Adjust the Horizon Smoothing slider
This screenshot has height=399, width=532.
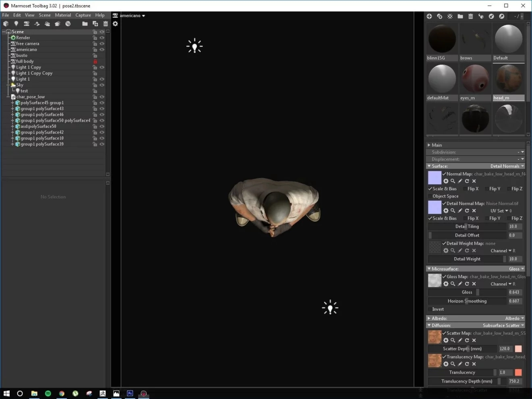coord(467,301)
